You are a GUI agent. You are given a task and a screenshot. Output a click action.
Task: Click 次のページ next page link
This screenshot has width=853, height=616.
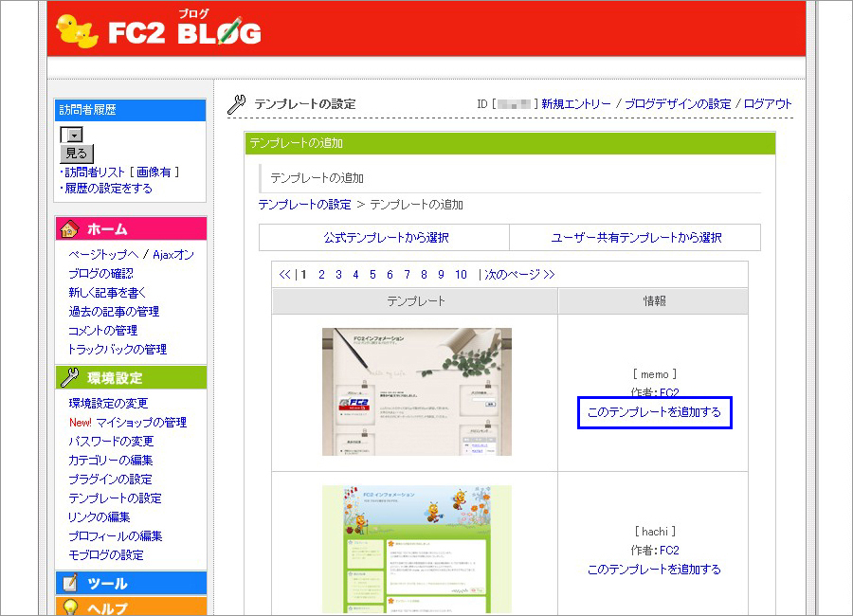(x=519, y=274)
